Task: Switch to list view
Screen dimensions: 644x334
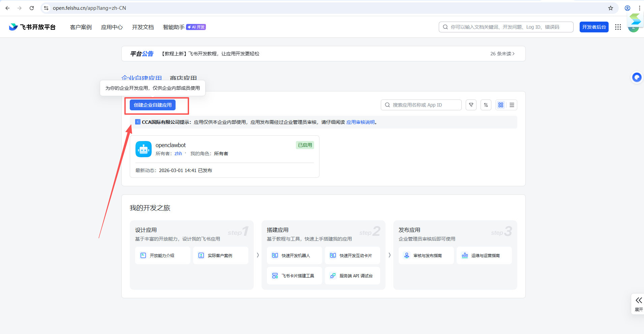Action: point(512,105)
